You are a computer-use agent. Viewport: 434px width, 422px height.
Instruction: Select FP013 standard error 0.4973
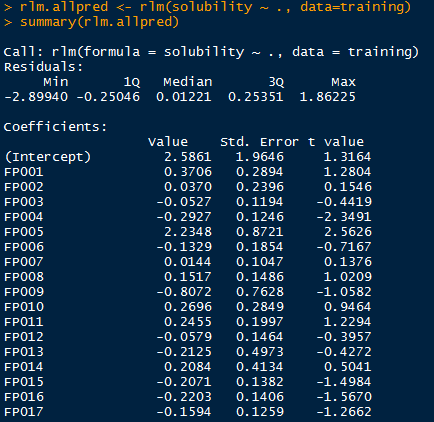click(x=260, y=352)
